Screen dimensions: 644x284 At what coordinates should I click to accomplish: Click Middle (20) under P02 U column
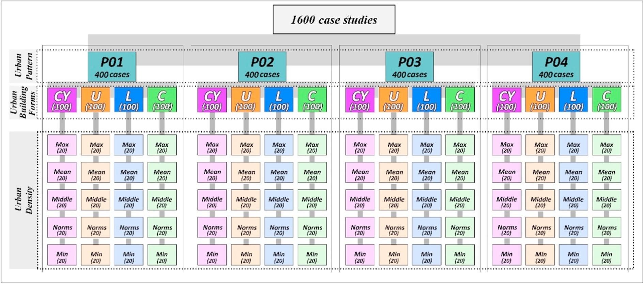pyautogui.click(x=245, y=200)
